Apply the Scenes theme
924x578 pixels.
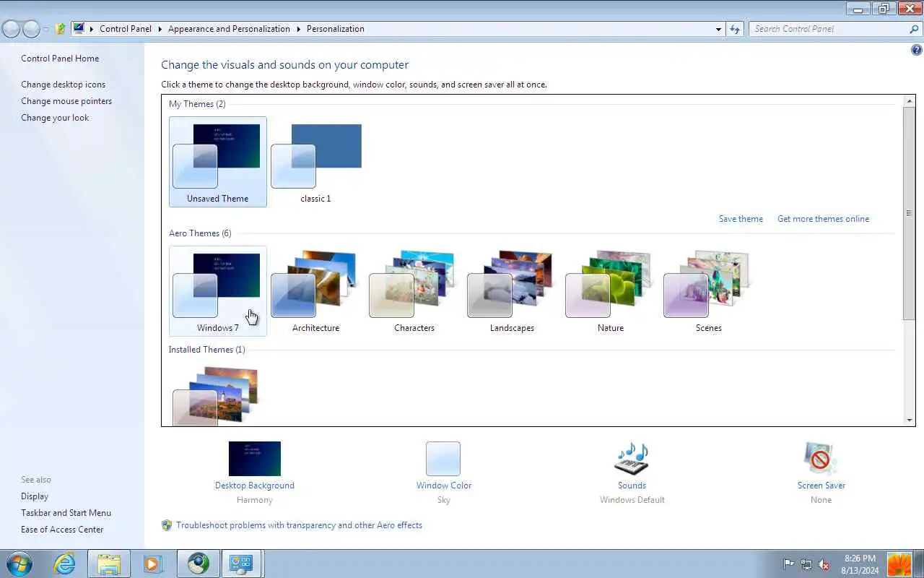pyautogui.click(x=709, y=291)
